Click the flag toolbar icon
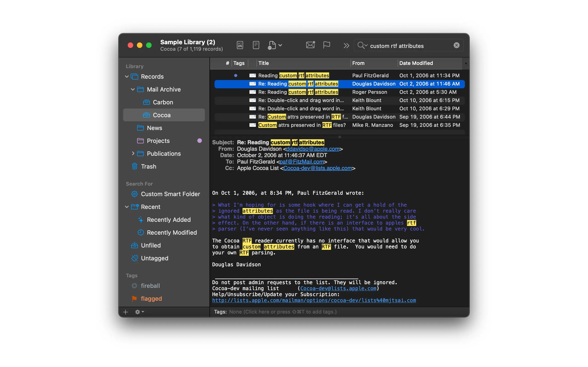The height and width of the screenshot is (367, 588). (327, 45)
